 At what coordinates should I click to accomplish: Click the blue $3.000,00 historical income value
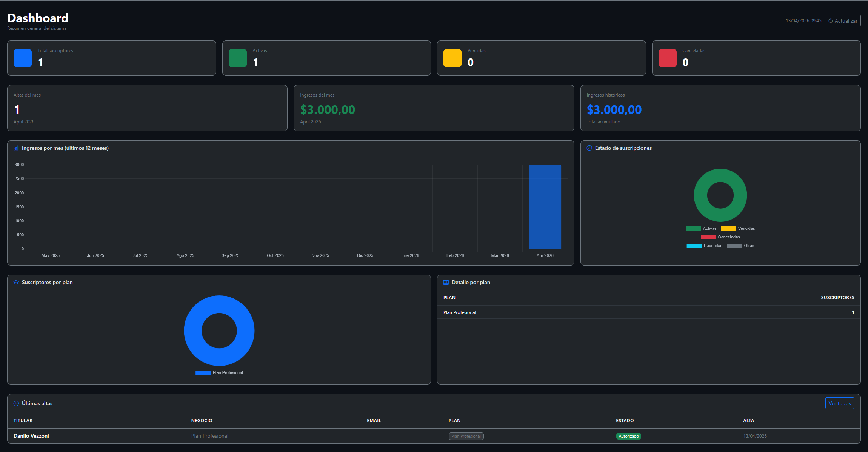tap(614, 110)
